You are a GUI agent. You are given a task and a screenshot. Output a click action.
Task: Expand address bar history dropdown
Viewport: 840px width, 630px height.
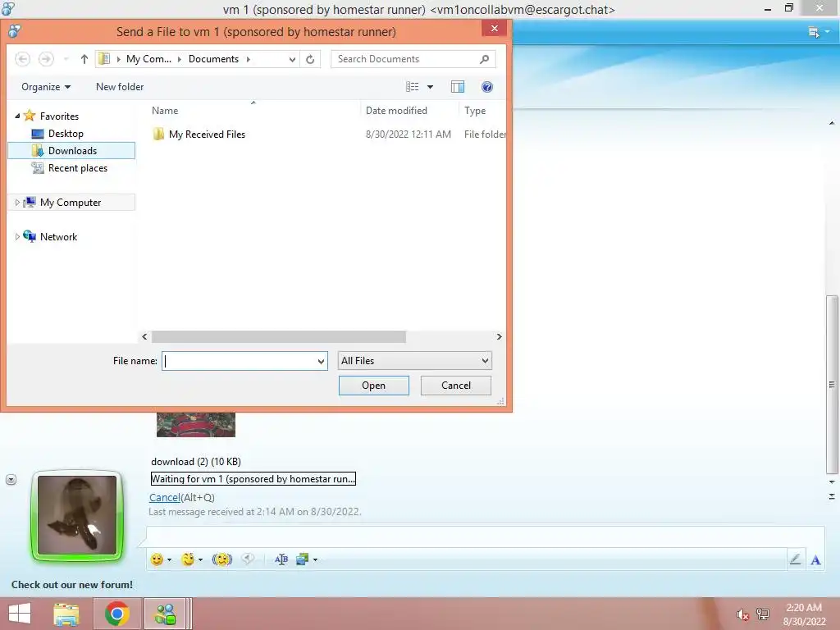click(292, 59)
